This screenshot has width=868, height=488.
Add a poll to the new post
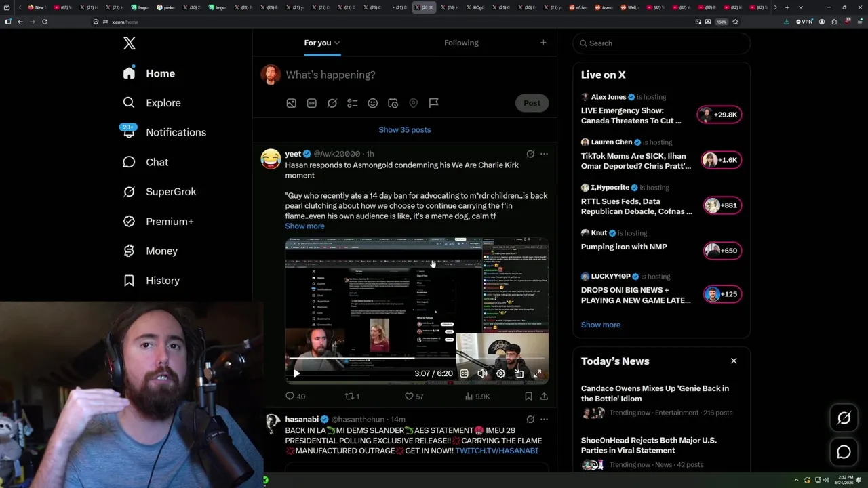click(x=352, y=103)
